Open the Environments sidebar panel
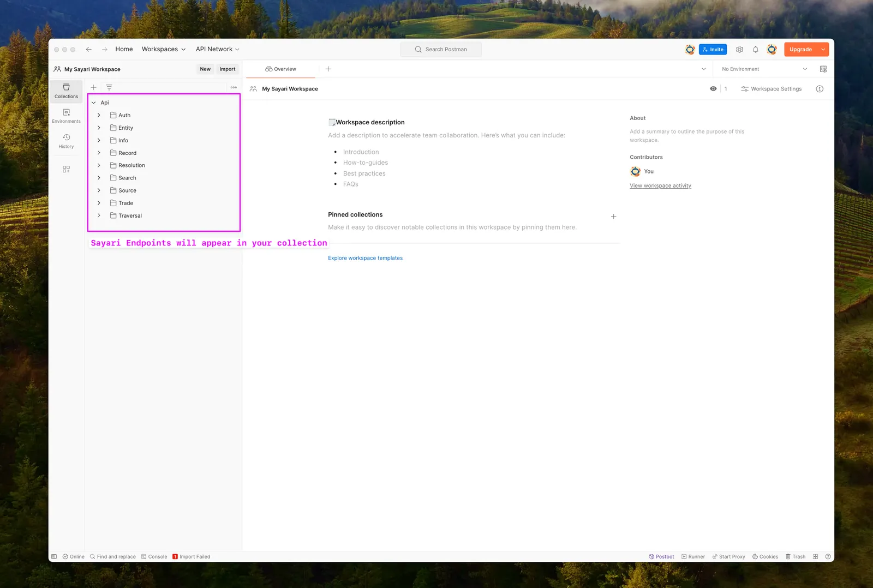Screen dimensions: 873x588 pyautogui.click(x=66, y=116)
